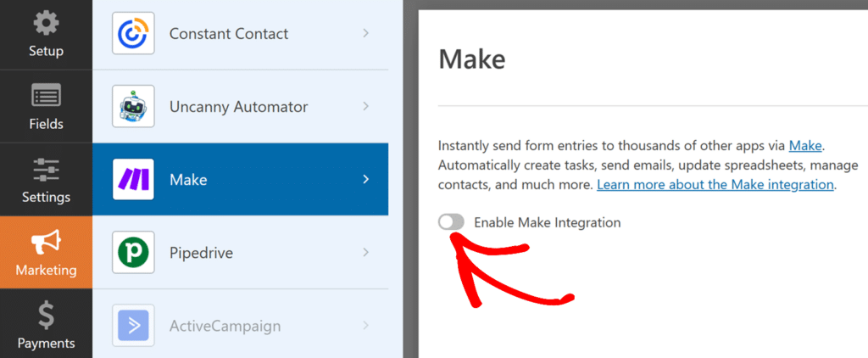Expand the Make row chevron
This screenshot has width=868, height=358.
click(365, 180)
